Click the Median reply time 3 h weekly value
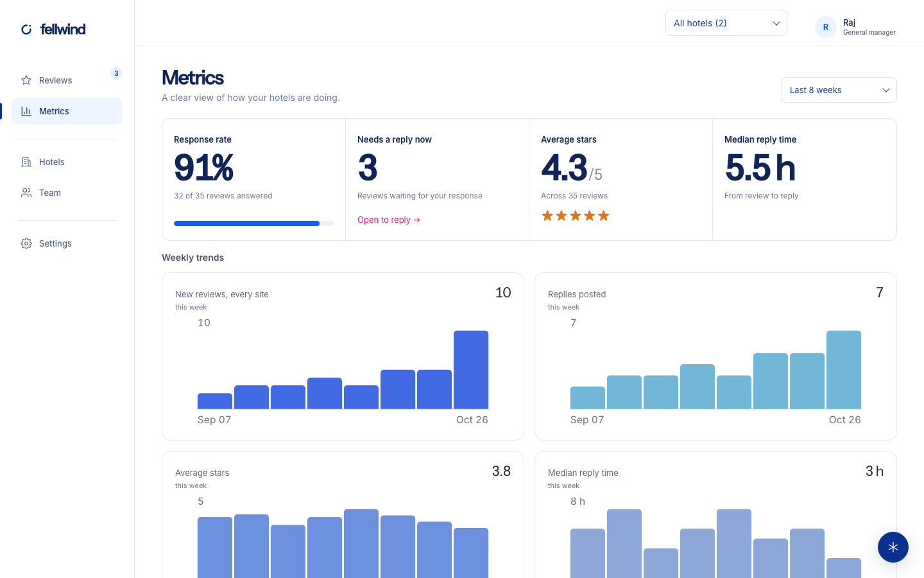Viewport: 924px width, 578px height. 875,471
